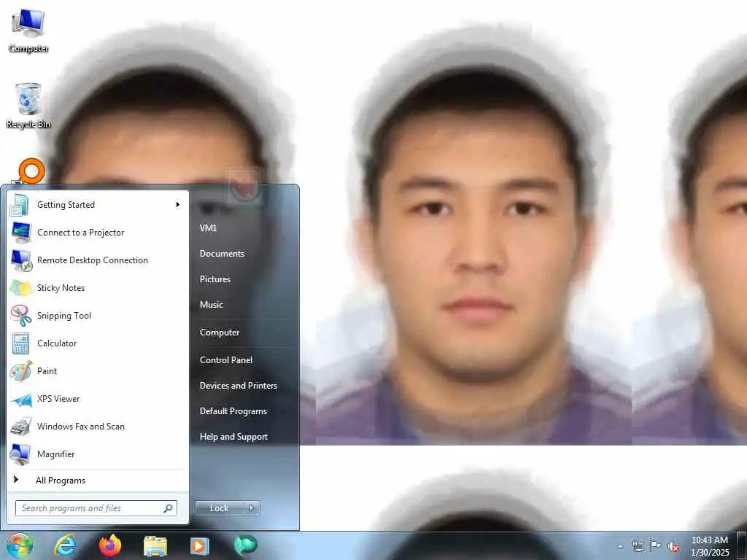Open Devices and Printers
Viewport: 747px width, 560px height.
pyautogui.click(x=239, y=386)
